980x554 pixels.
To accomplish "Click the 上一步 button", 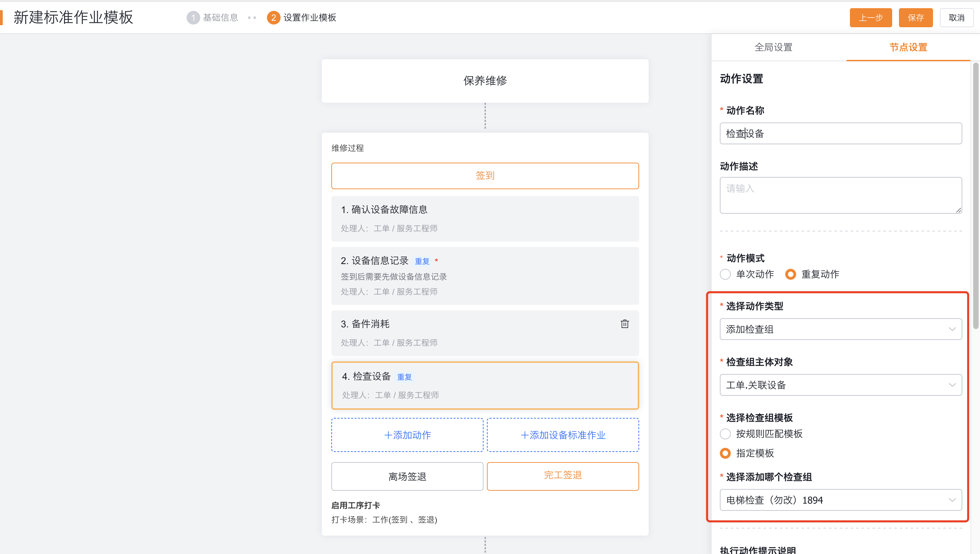I will 870,17.
